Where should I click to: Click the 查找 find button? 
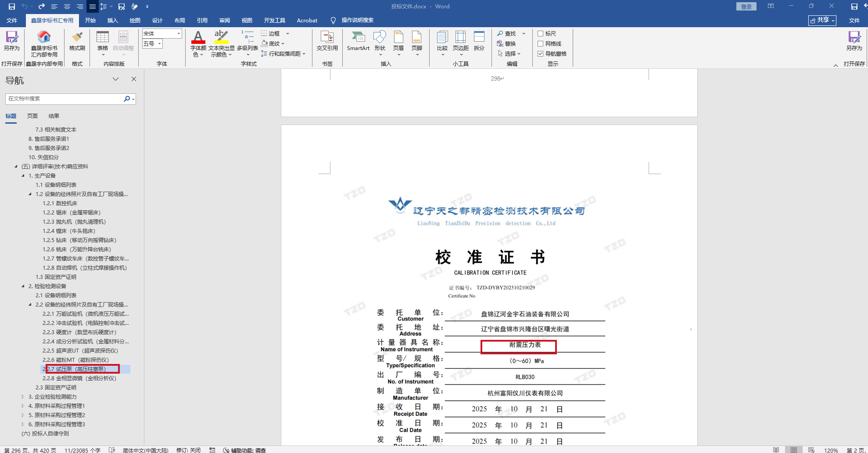(507, 34)
